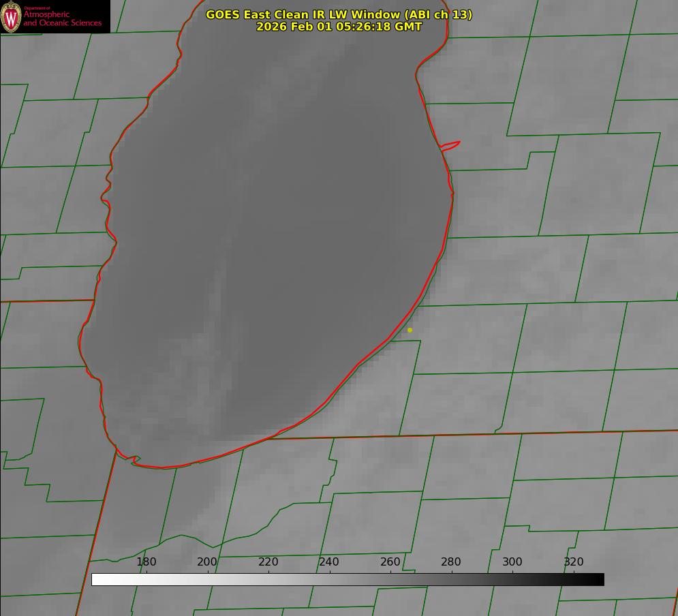Screen dimensions: 678x616
Task: Click the Atmospheric and Oceanic Sciences text
Action: (x=63, y=18)
